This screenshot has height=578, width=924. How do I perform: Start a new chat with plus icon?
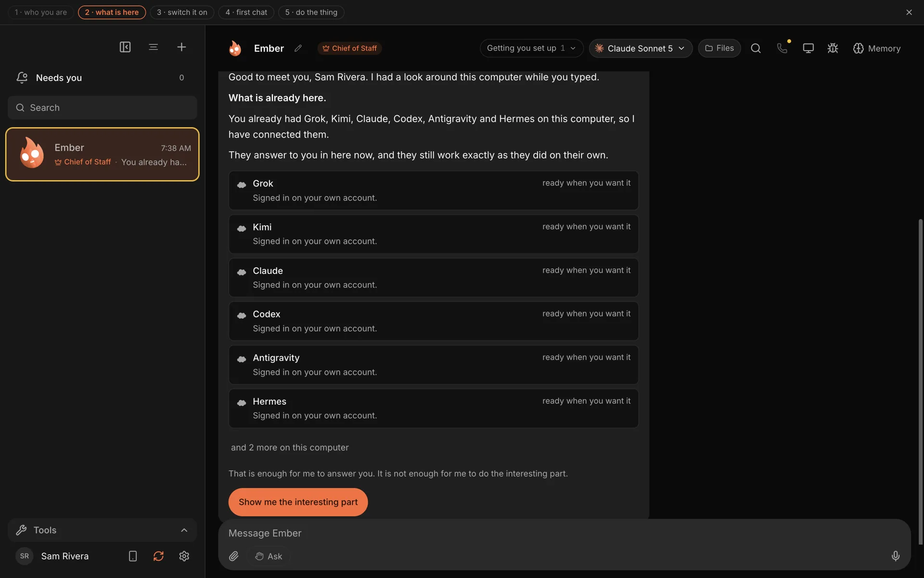(181, 47)
